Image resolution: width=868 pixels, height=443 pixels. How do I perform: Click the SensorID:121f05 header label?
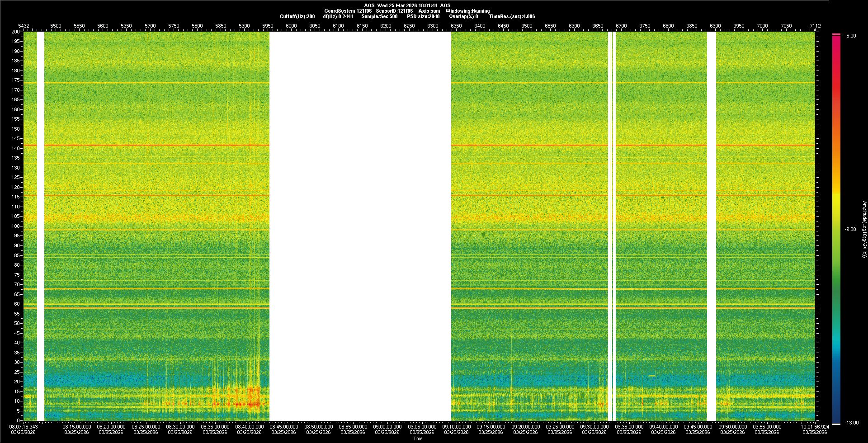pos(394,11)
